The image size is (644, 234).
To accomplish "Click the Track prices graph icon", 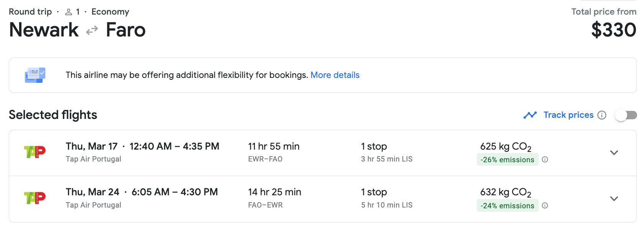I will (530, 115).
